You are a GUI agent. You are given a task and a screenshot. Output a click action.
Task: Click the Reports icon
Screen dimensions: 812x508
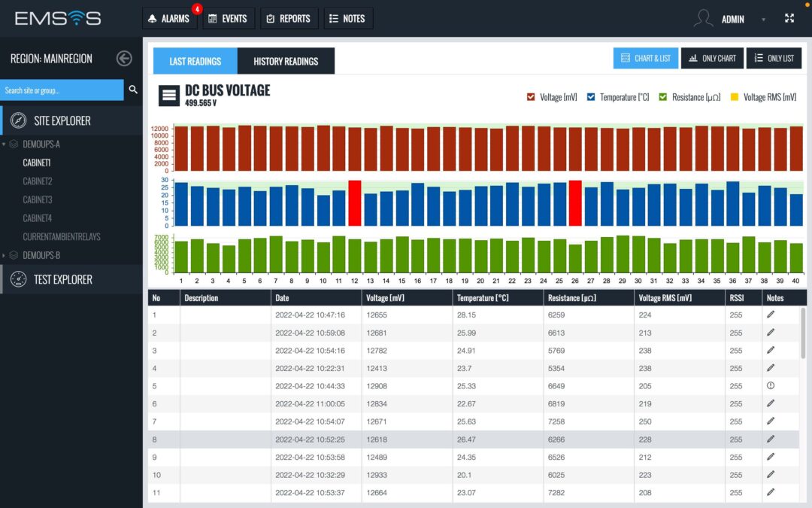[270, 19]
